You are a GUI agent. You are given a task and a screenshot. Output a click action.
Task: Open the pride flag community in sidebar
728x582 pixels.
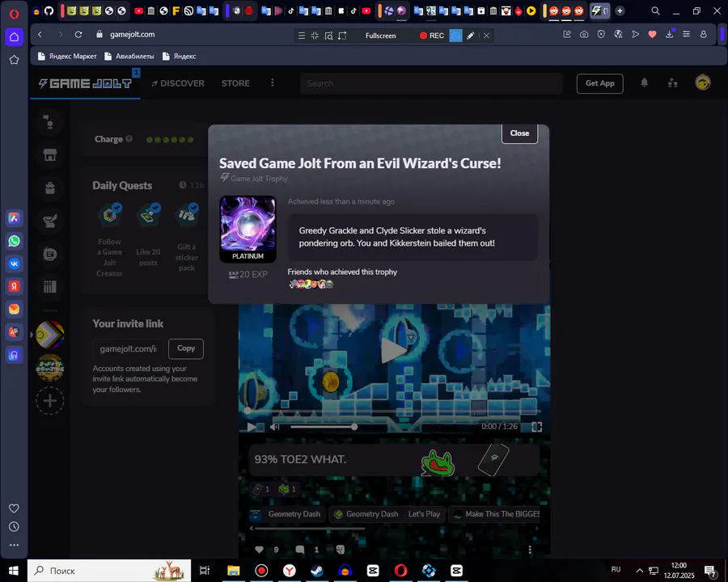point(50,335)
